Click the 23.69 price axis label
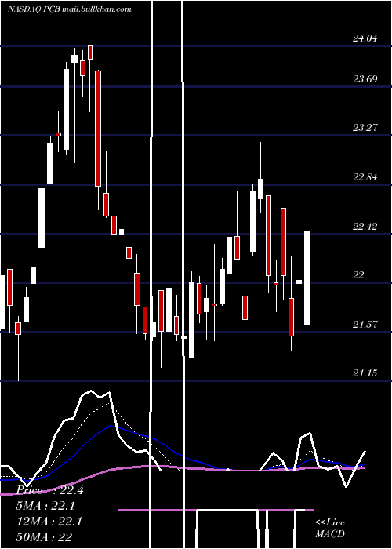Screen dimensions: 392x549 365,78
